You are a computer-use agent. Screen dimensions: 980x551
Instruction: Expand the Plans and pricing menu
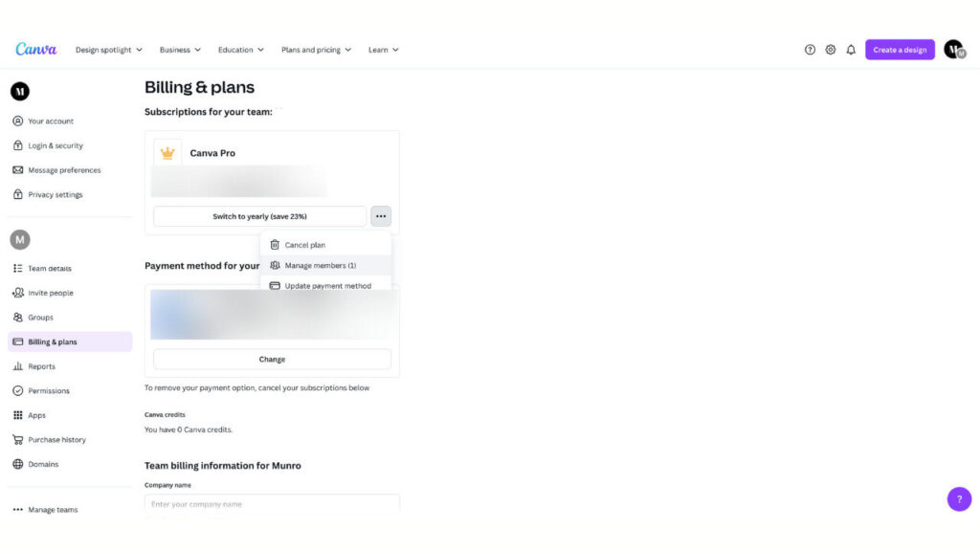pos(316,50)
